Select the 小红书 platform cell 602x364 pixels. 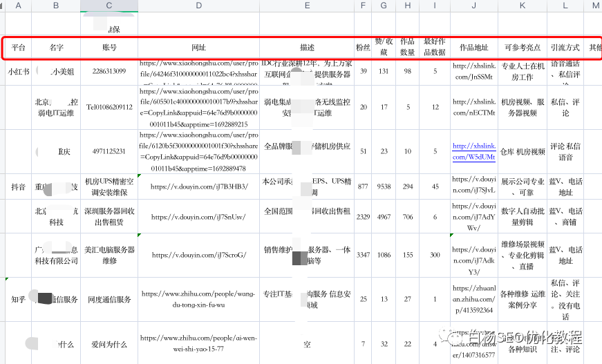coord(18,72)
